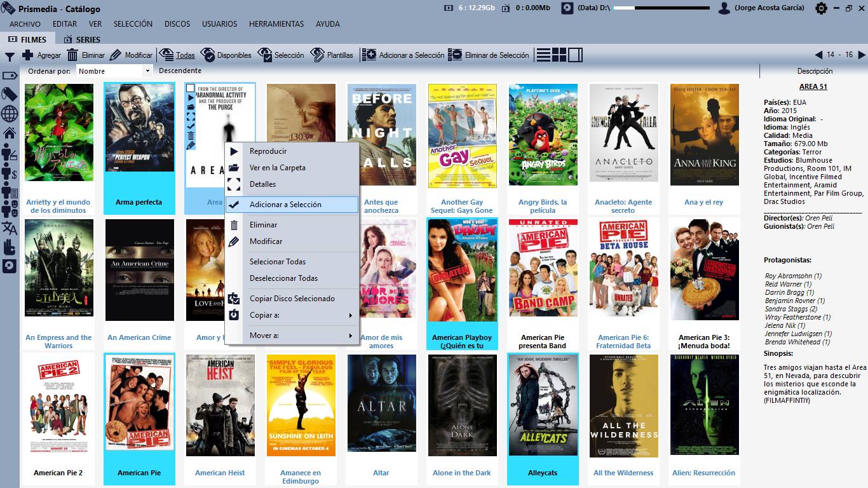868x488 pixels.
Task: Toggle Descendente sort order
Action: click(180, 71)
